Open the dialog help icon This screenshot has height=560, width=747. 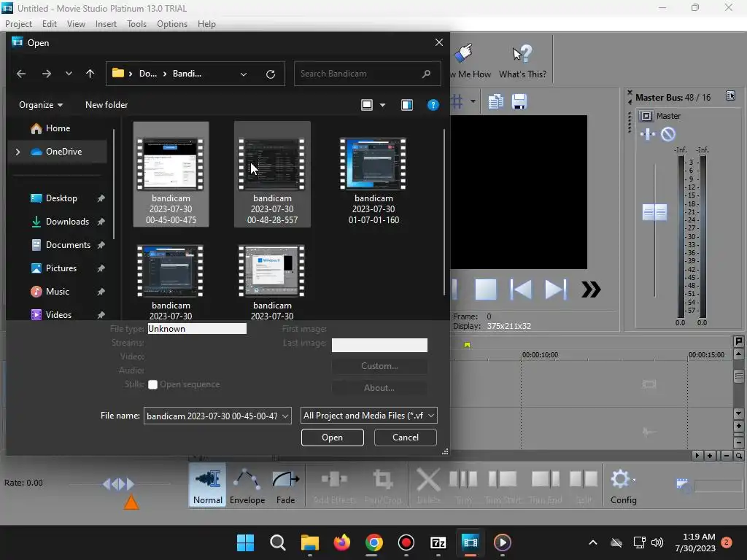[x=433, y=105]
